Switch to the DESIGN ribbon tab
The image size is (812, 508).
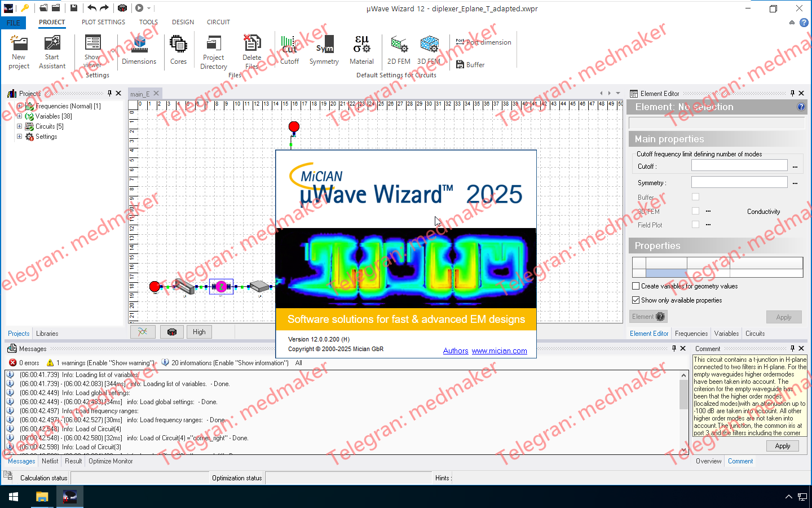183,22
